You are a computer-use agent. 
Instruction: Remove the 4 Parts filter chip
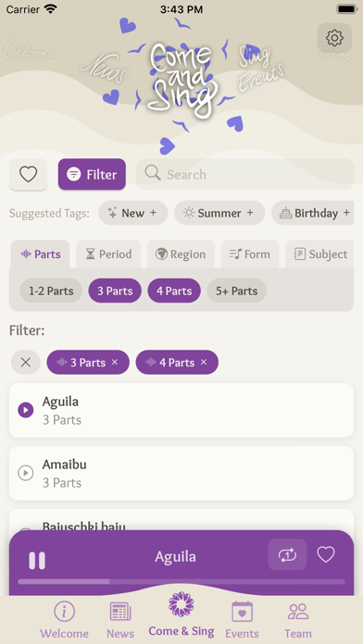204,363
